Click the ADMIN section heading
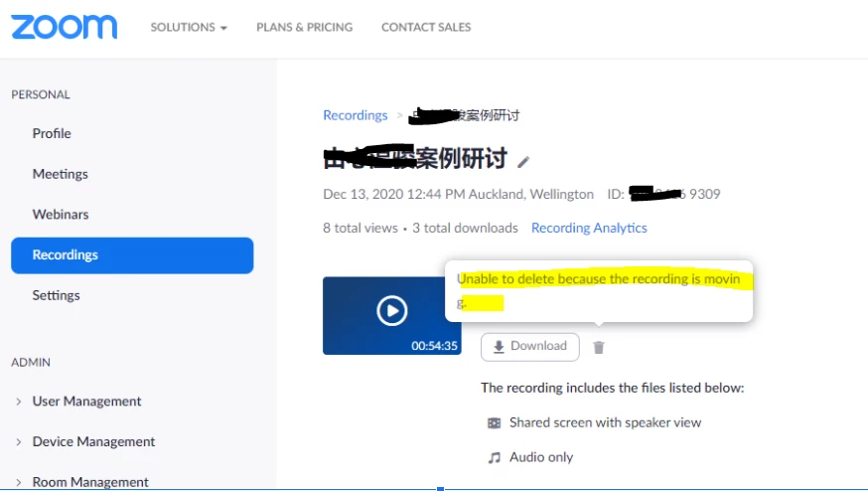This screenshot has width=868, height=491. pyautogui.click(x=31, y=363)
